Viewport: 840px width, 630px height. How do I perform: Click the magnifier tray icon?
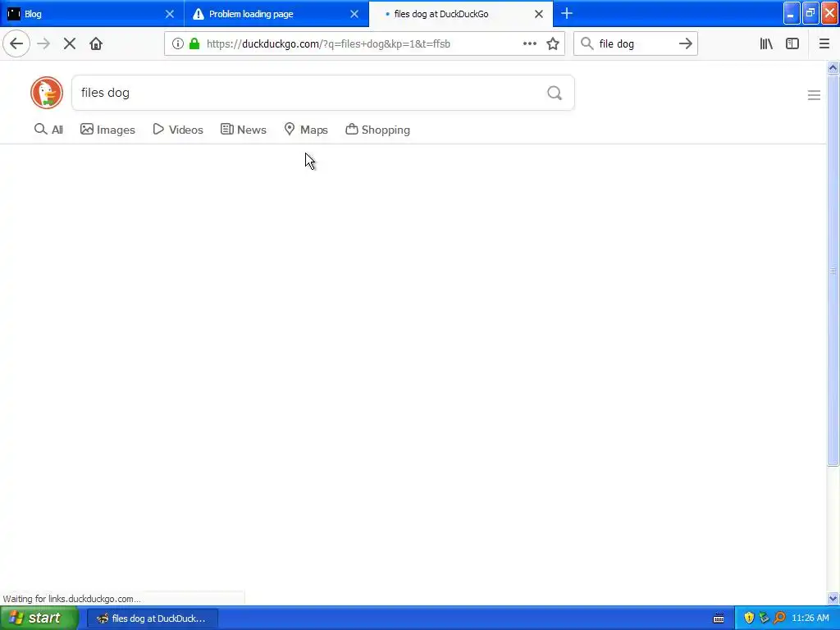780,619
